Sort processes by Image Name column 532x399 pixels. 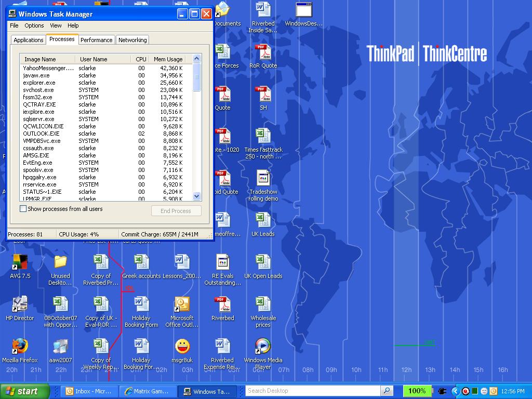pyautogui.click(x=41, y=59)
